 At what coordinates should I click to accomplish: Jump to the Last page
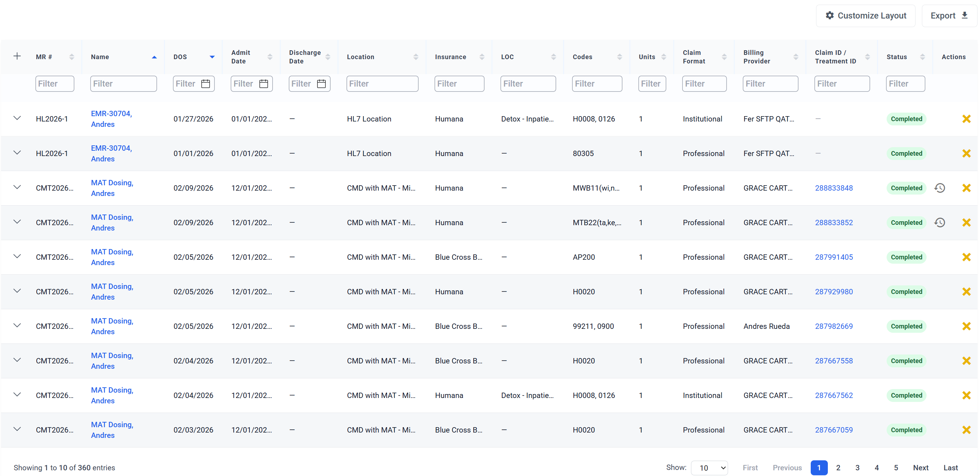[x=950, y=468]
